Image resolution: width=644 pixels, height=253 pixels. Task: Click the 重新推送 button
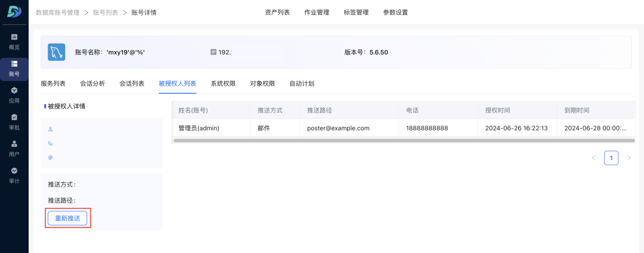coord(68,218)
